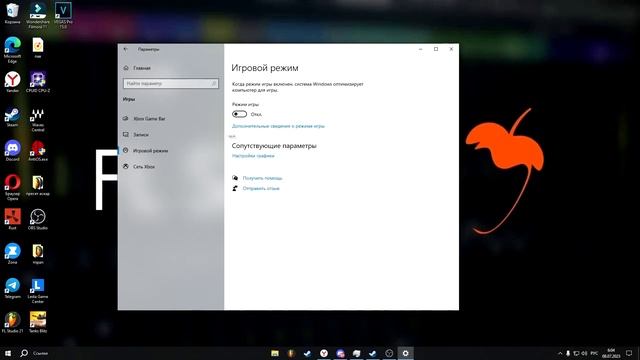Select the Rust game desktop shortcut
This screenshot has height=360, width=640.
click(13, 220)
